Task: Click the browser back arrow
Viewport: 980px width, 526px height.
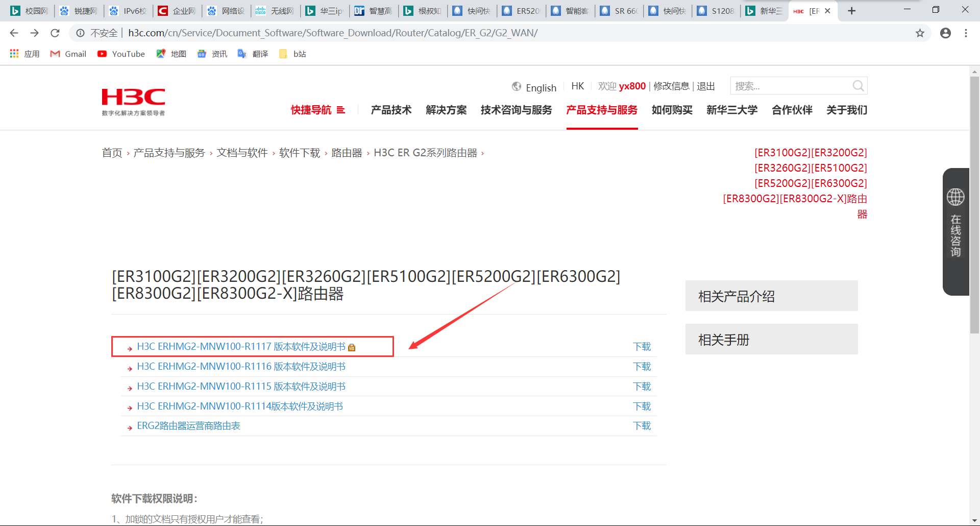Action: (x=14, y=33)
